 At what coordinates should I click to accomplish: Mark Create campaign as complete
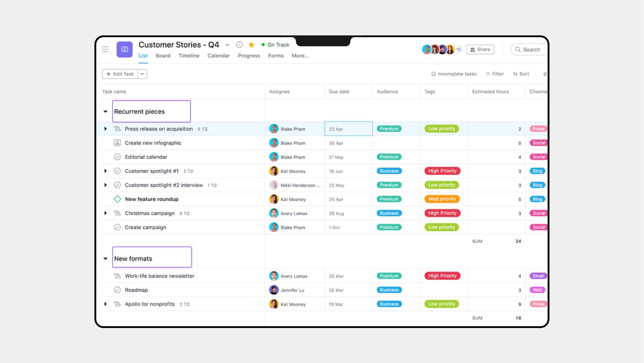coord(117,227)
